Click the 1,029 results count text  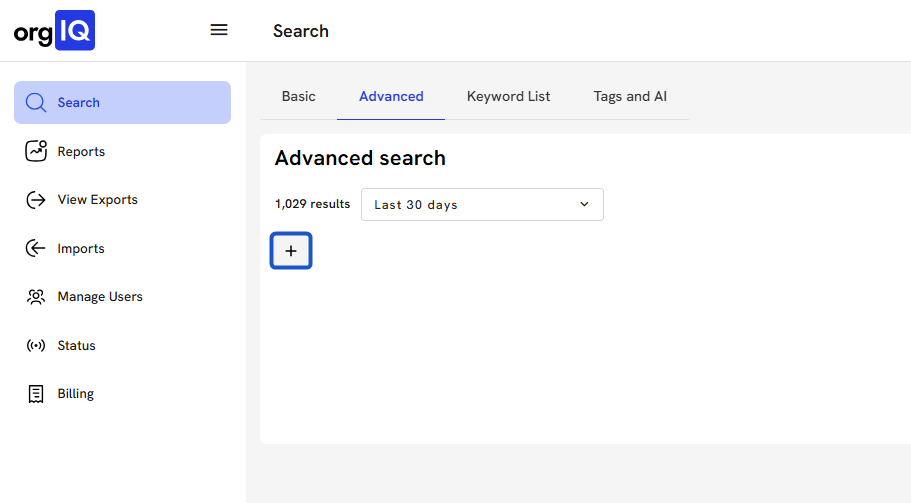[312, 204]
